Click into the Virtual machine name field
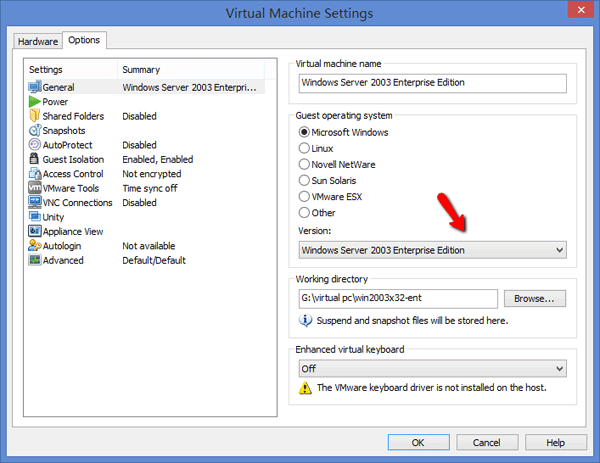The image size is (600, 463). [431, 83]
